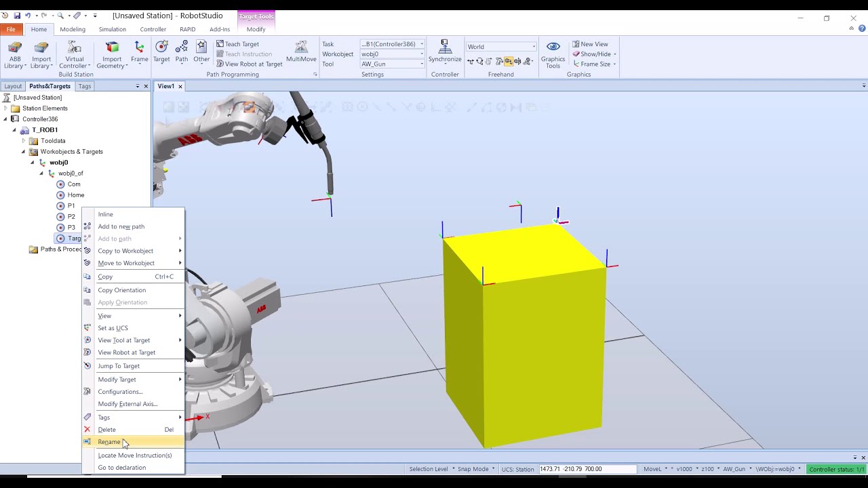Select the Freehand Move tool
Screen dimensions: 868x488
point(470,61)
